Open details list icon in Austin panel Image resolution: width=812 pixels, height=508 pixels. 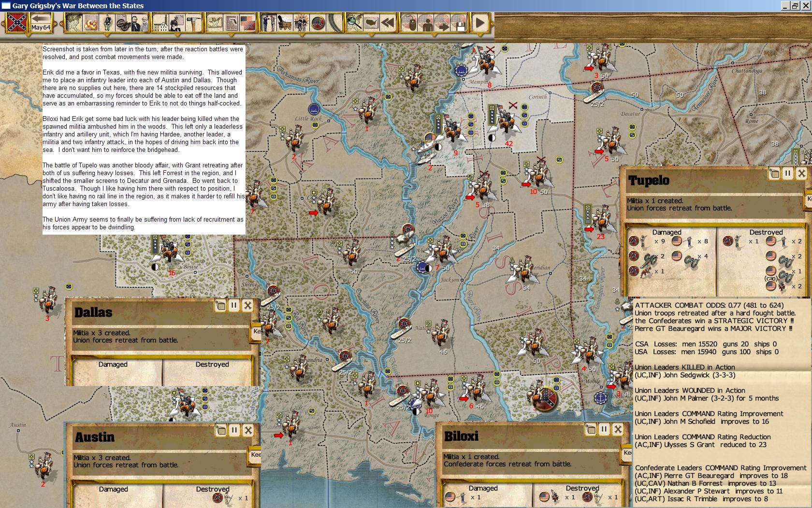pyautogui.click(x=220, y=430)
